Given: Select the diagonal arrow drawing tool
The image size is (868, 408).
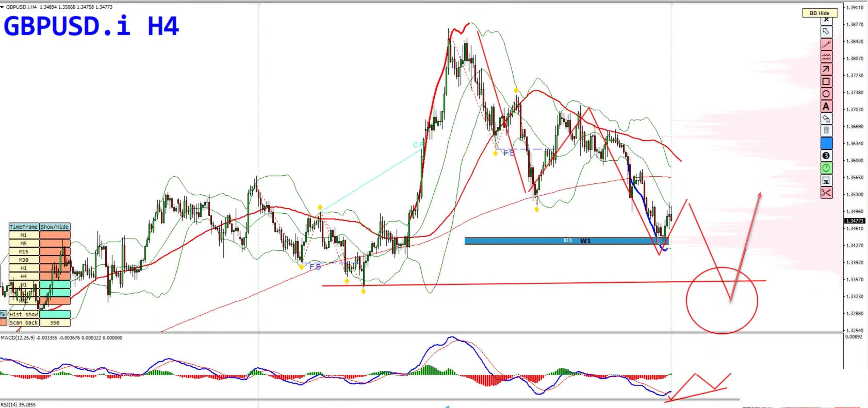Looking at the screenshot, I should (826, 69).
